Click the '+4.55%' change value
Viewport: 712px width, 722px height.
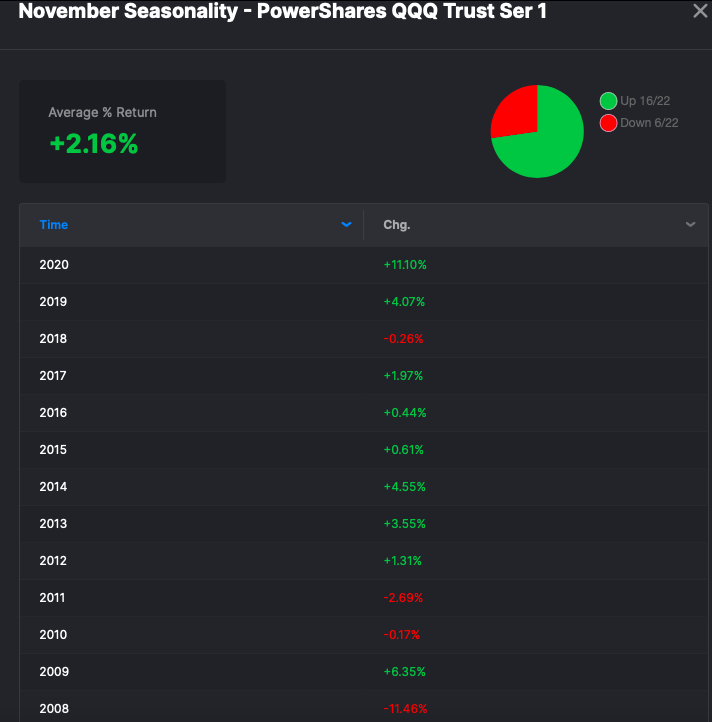pyautogui.click(x=404, y=487)
